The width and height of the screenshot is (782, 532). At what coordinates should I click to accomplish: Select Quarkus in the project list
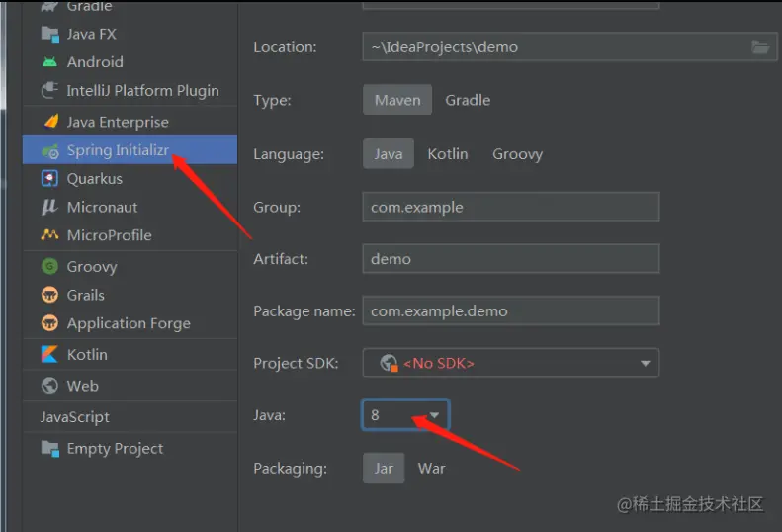130,179
